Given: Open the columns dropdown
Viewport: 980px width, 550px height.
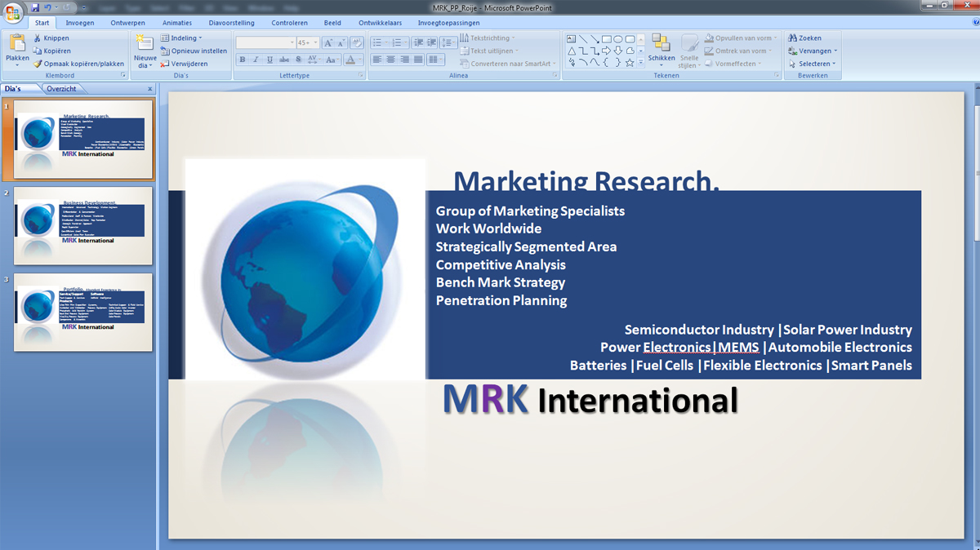Looking at the screenshot, I should click(435, 60).
